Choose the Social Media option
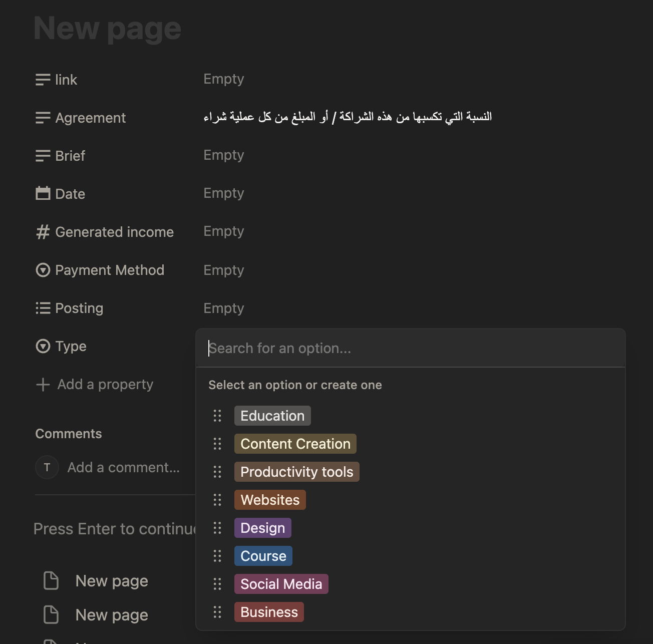 (x=281, y=584)
